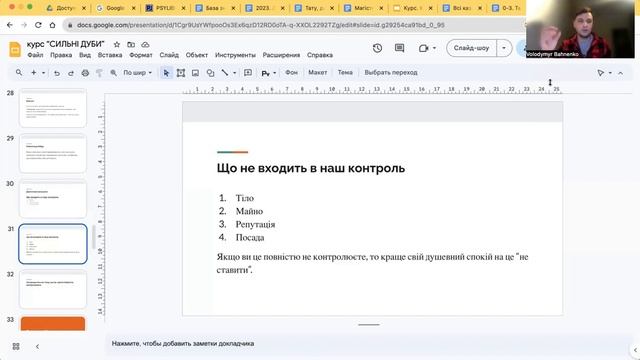Click the video call camera icon
Viewport: 640px width, 360px height.
pyautogui.click(x=423, y=48)
